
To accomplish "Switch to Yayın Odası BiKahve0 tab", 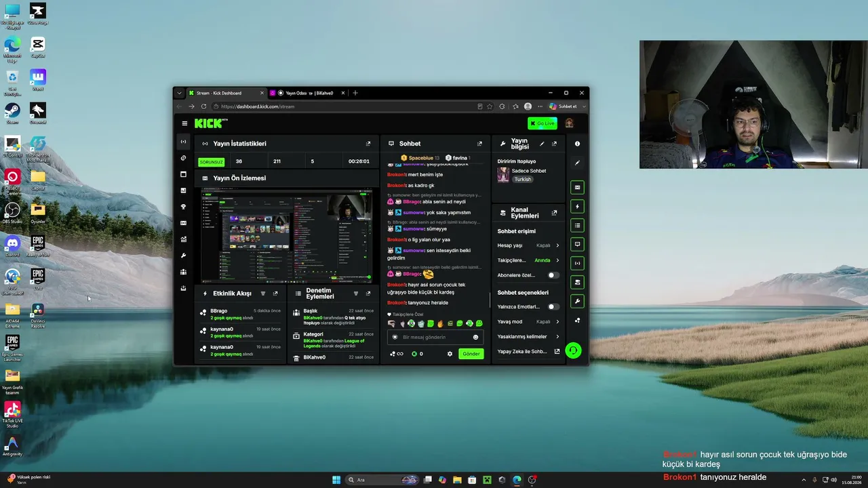I will coord(308,93).
